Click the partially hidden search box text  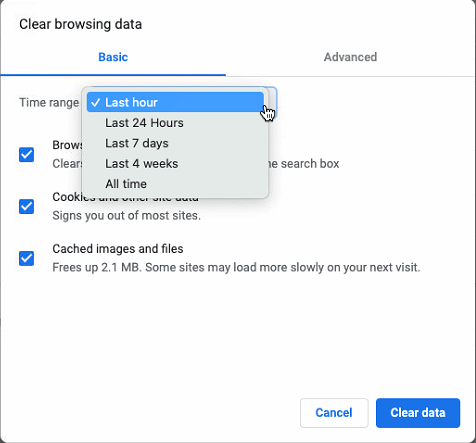tap(304, 164)
